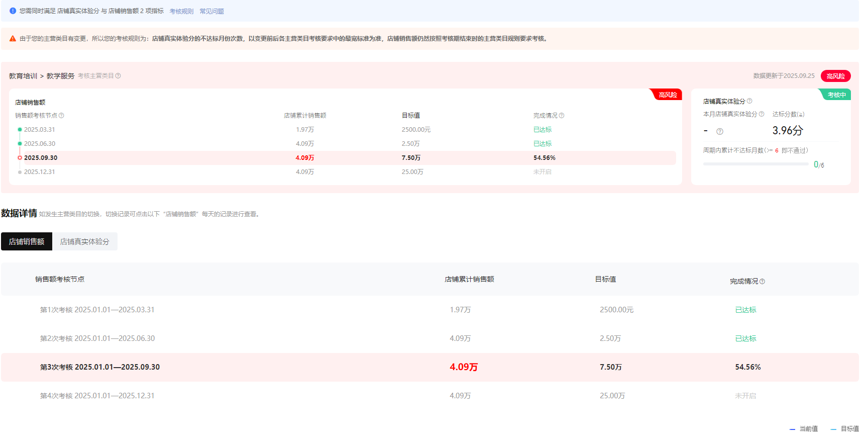The image size is (868, 435).
Task: Click 教育培训 in the category breadcrumb
Action: tap(23, 76)
